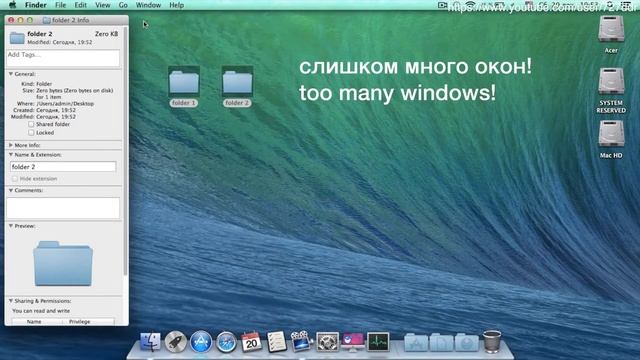Click folder icon in Info window header
640x360 pixels.
point(17,38)
